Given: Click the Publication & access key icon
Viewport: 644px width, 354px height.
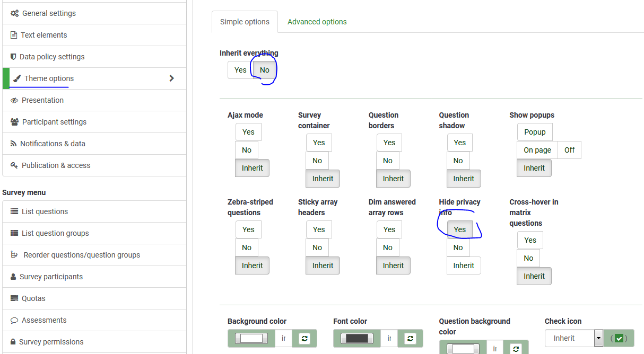Looking at the screenshot, I should [14, 165].
